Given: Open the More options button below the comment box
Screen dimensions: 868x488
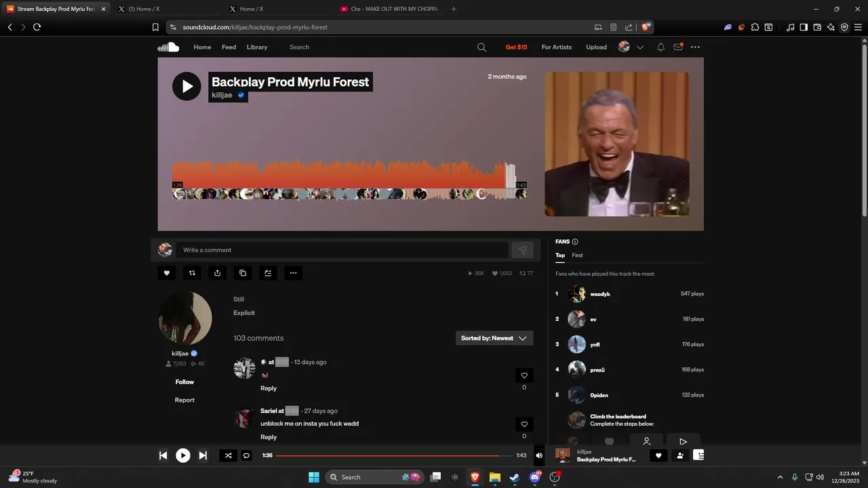Looking at the screenshot, I should (293, 273).
